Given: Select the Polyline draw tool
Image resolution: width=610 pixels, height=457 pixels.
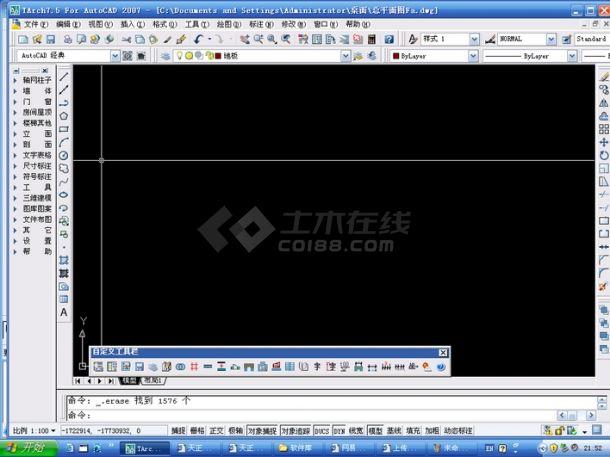Looking at the screenshot, I should click(x=64, y=103).
